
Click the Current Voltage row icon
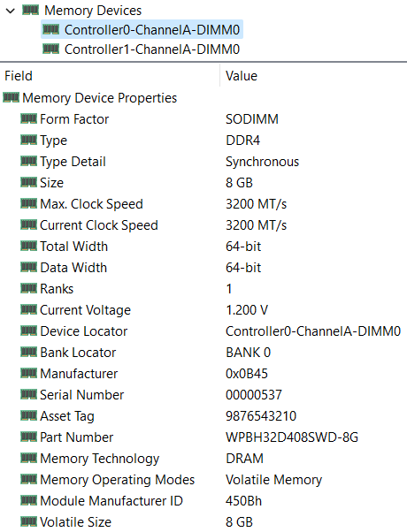click(28, 309)
